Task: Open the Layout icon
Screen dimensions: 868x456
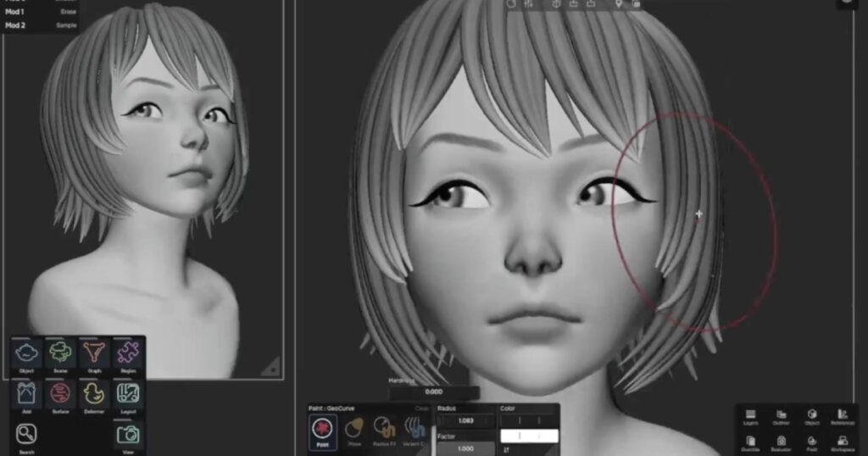Action: coord(129,393)
